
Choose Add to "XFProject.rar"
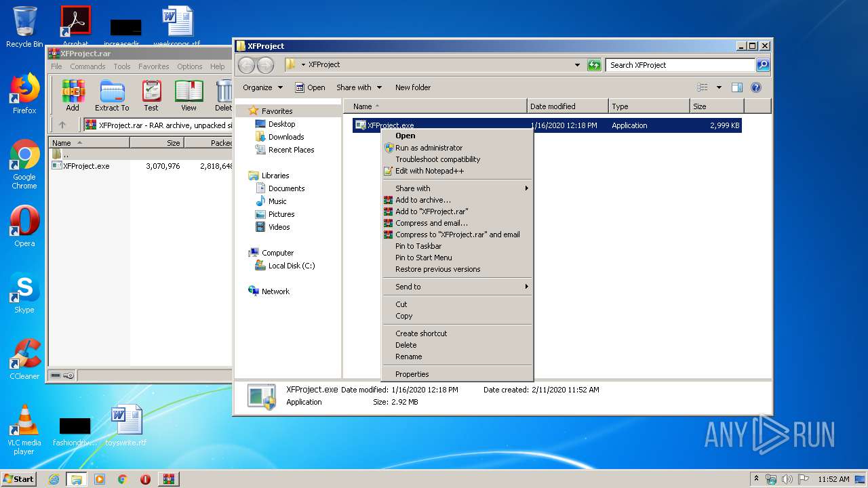(x=457, y=211)
